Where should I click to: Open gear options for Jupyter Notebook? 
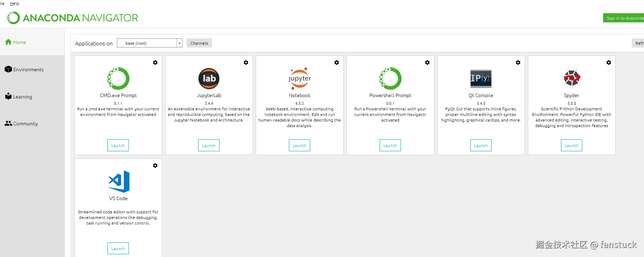[337, 63]
